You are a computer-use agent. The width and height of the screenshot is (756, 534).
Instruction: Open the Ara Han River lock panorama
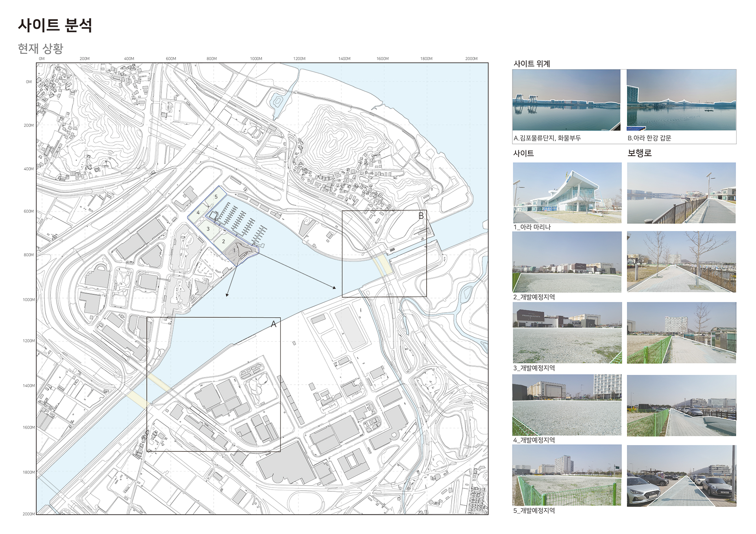pyautogui.click(x=681, y=100)
